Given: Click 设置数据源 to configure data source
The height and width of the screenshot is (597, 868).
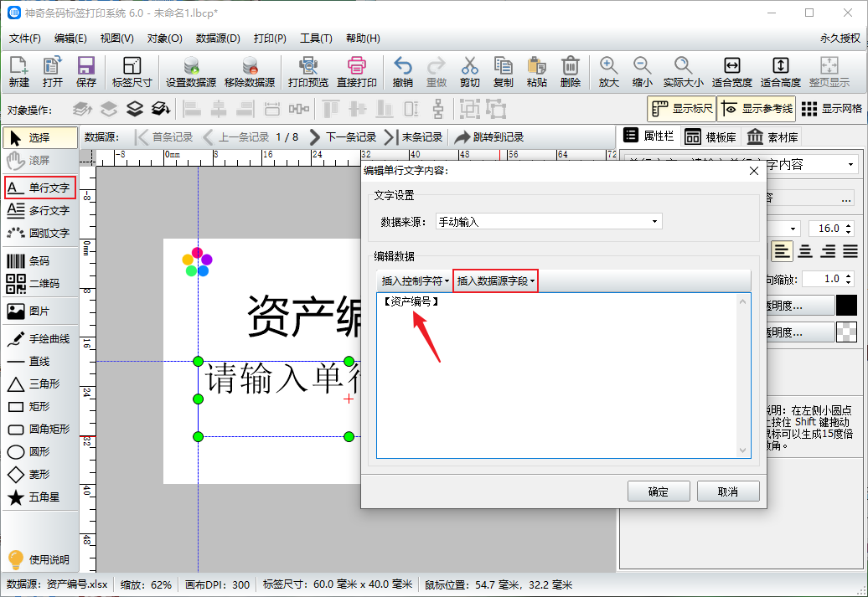Looking at the screenshot, I should 191,72.
